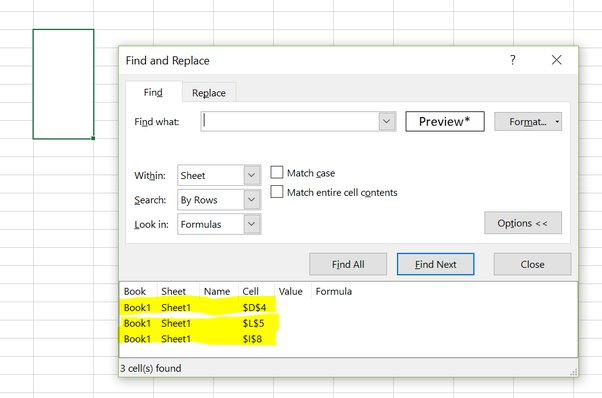
Task: Click the Preview* format sample button
Action: tap(445, 122)
